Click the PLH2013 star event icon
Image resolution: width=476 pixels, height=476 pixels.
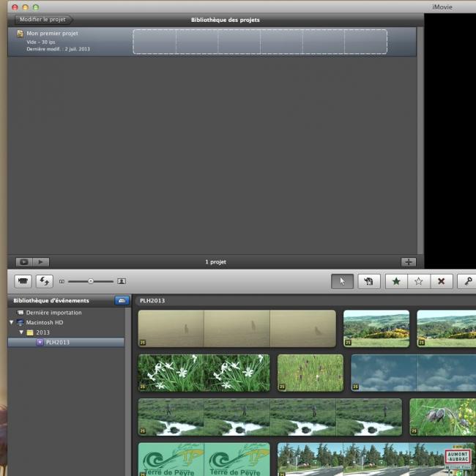(40, 342)
